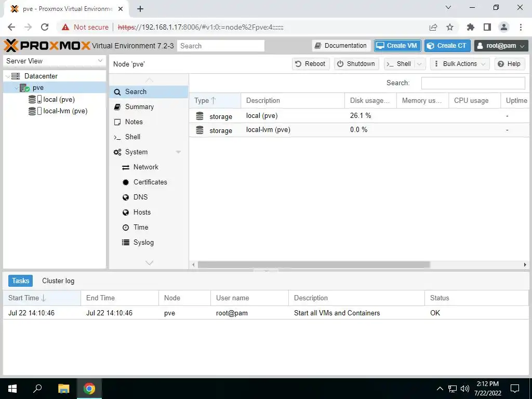Viewport: 532px width, 399px height.
Task: Open the node Notes panel
Action: pos(148,122)
